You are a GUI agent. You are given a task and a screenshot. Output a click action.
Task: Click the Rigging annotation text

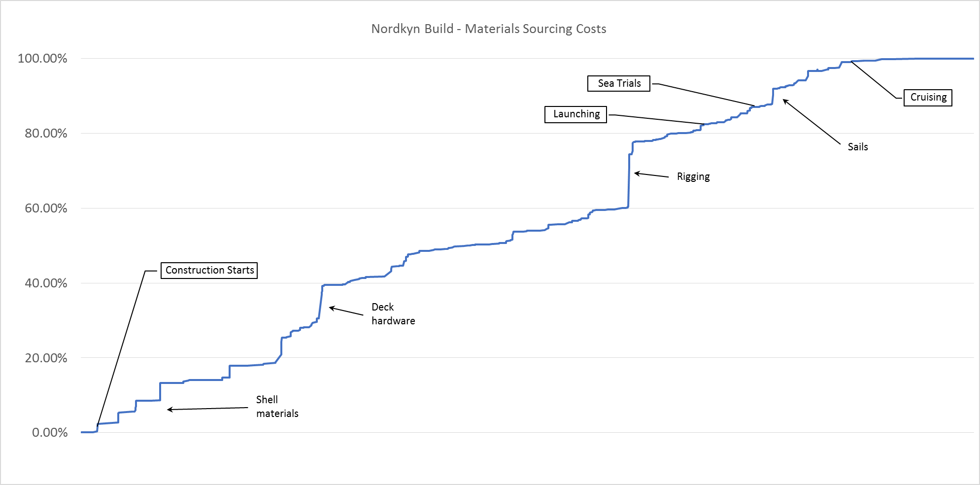click(x=693, y=177)
